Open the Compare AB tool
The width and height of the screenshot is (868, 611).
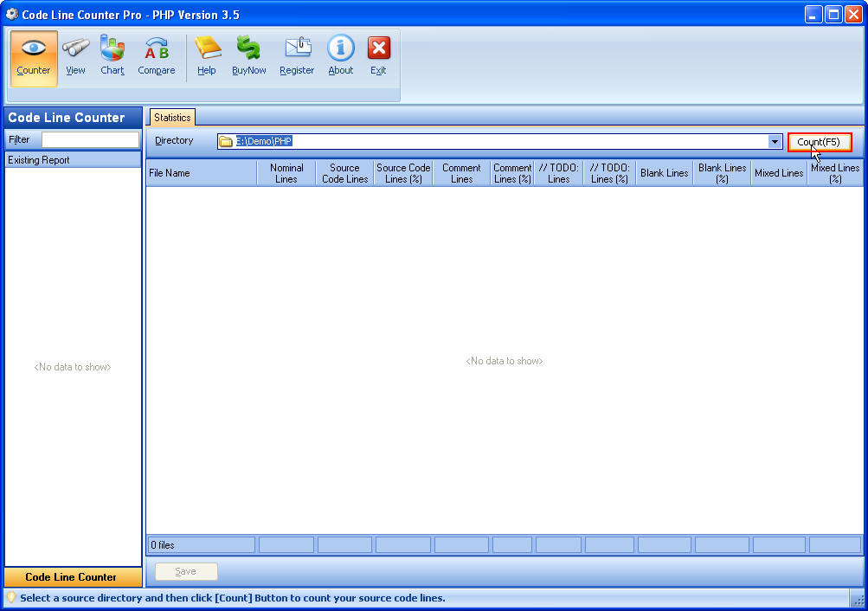157,58
